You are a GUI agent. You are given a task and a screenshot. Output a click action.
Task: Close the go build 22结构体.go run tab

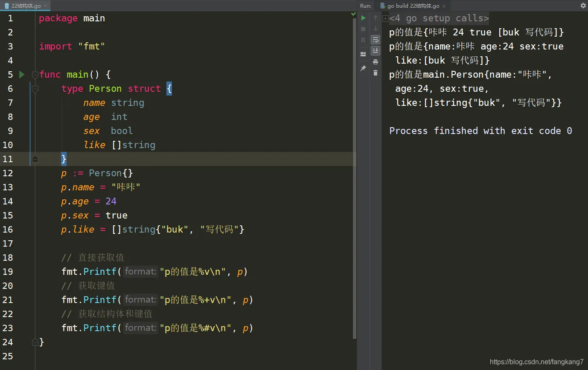click(x=444, y=6)
